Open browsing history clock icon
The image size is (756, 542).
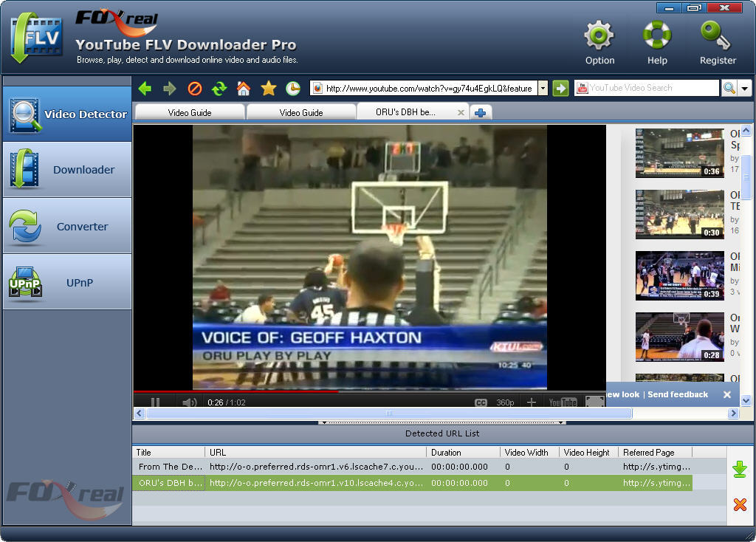coord(293,89)
